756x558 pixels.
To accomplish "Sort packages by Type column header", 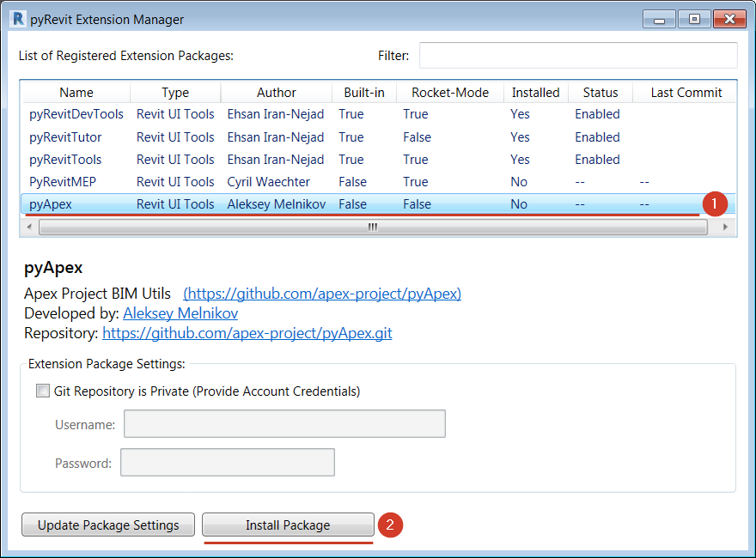I will point(175,93).
